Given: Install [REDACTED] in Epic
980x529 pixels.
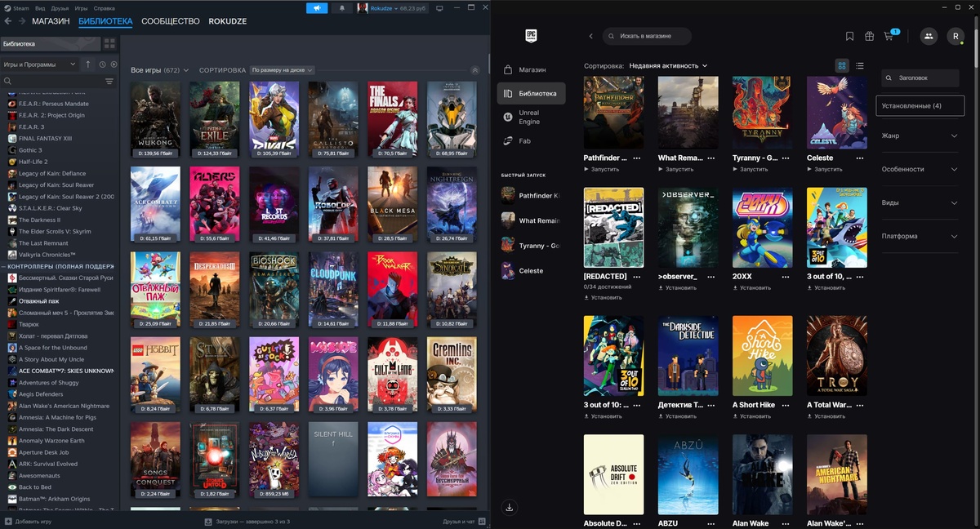Looking at the screenshot, I should (603, 297).
